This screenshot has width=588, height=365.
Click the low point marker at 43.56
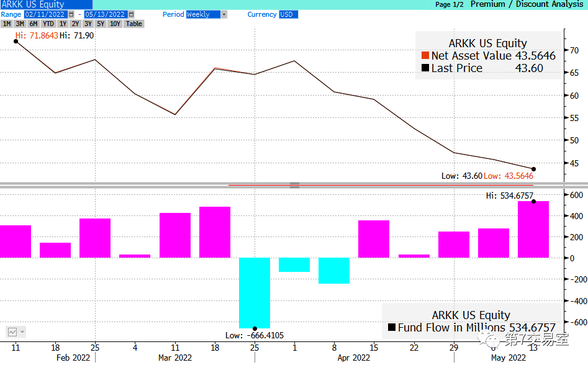(x=533, y=169)
